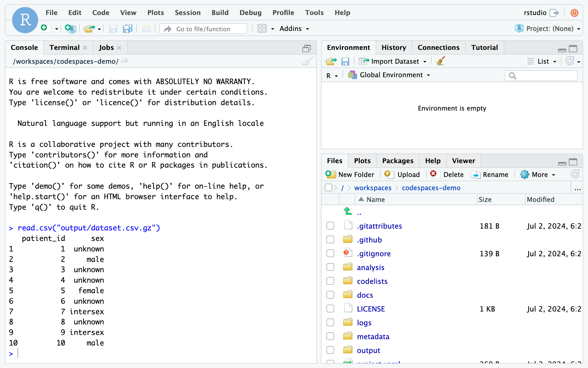Viewport: 588px width, 368px height.
Task: Open the R language selector dropdown
Action: point(332,75)
